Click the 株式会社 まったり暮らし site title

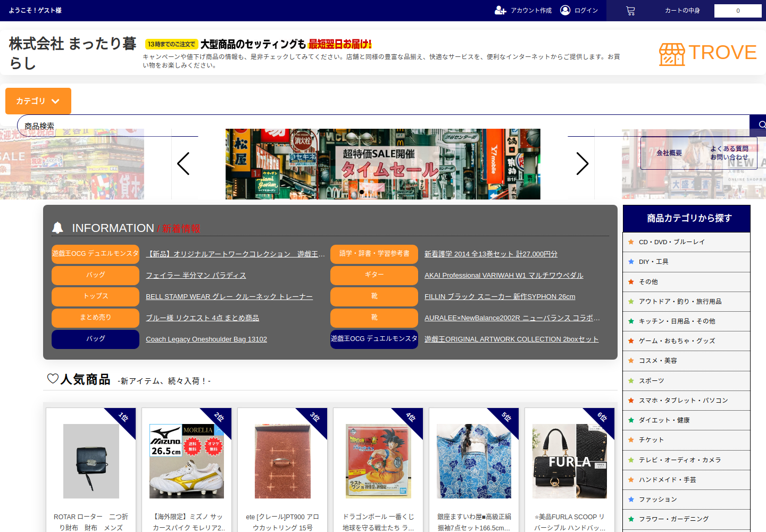point(73,53)
